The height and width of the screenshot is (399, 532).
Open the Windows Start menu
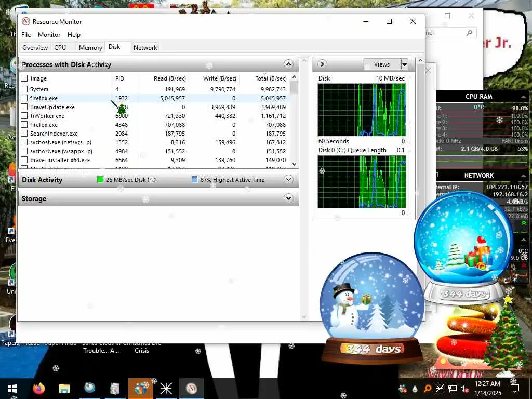click(x=12, y=389)
